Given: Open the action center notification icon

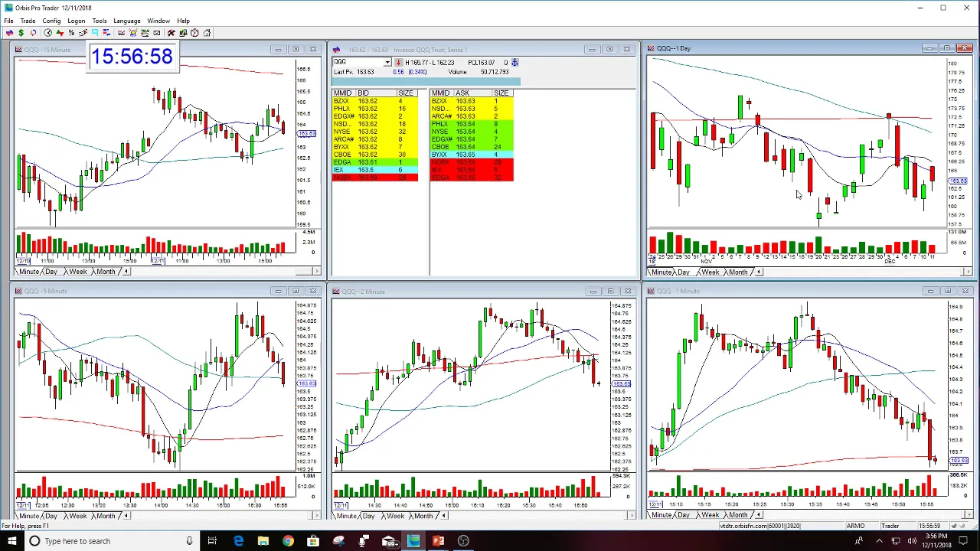Looking at the screenshot, I should coord(962,541).
